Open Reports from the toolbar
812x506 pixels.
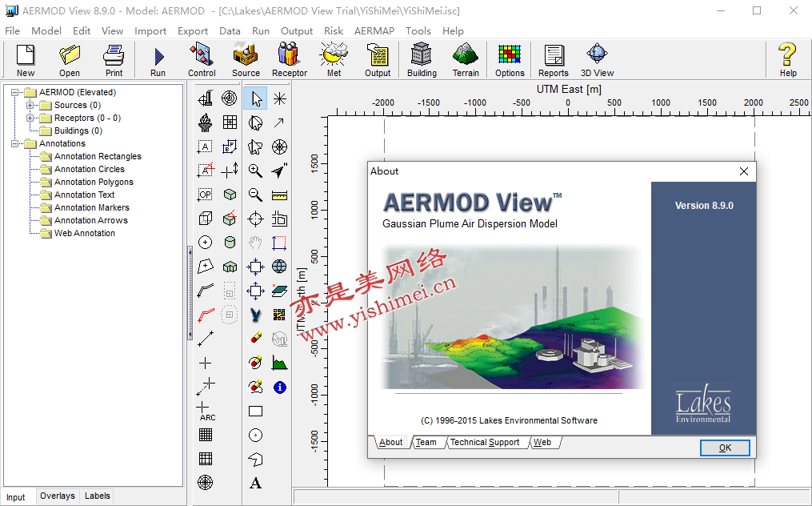[x=553, y=60]
